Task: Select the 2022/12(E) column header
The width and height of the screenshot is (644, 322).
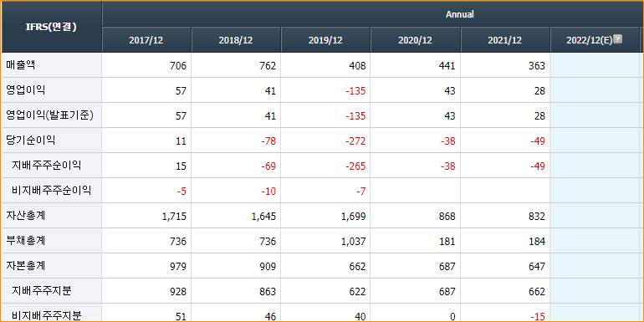Action: coord(595,40)
